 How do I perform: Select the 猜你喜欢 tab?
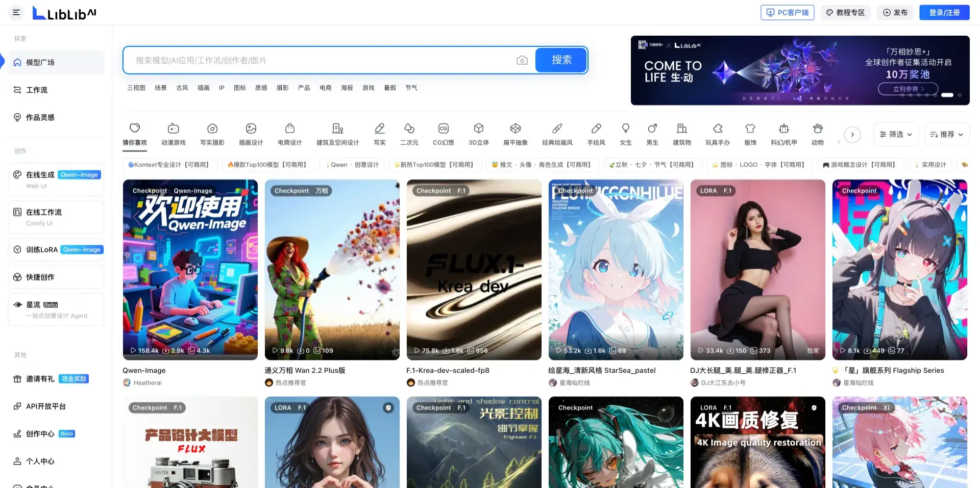pos(135,135)
